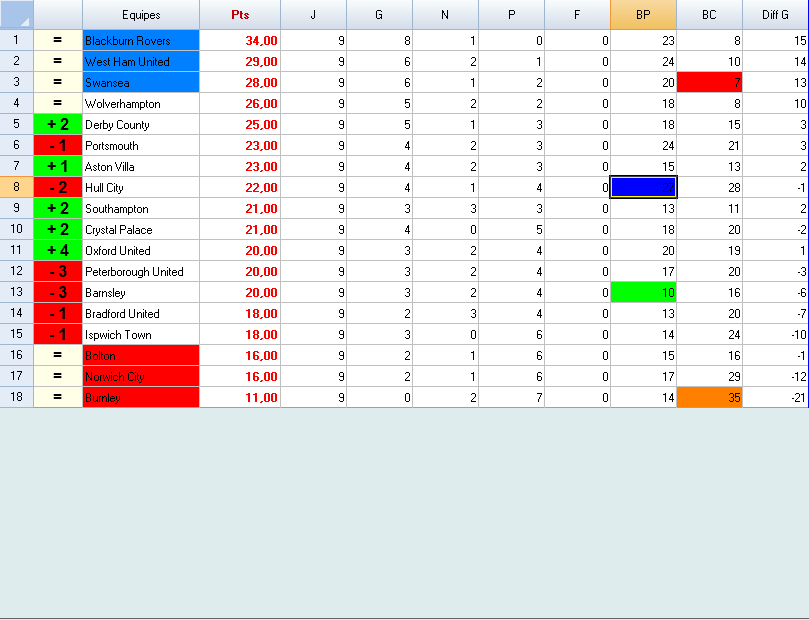This screenshot has height=620, width=809.
Task: Click the orange BC cell with value 35
Action: tap(709, 397)
